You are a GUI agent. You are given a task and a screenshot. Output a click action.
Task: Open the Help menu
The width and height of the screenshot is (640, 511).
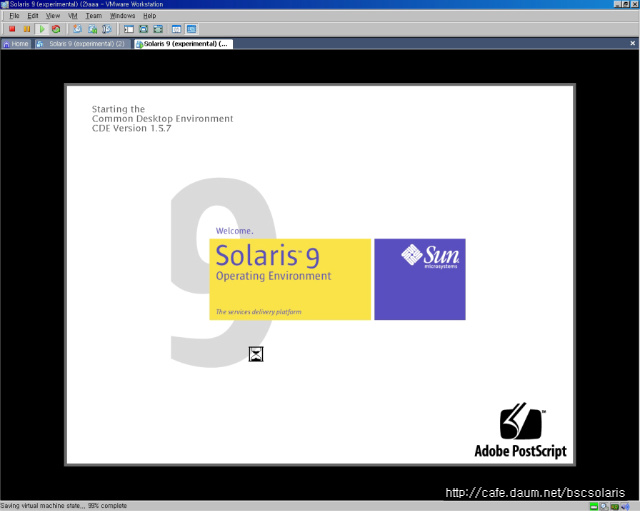click(x=149, y=16)
